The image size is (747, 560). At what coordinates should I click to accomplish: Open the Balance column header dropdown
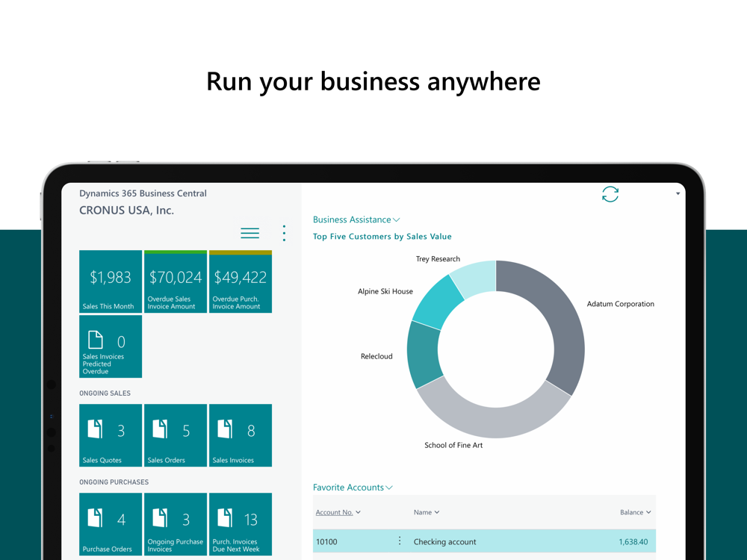[x=635, y=512]
